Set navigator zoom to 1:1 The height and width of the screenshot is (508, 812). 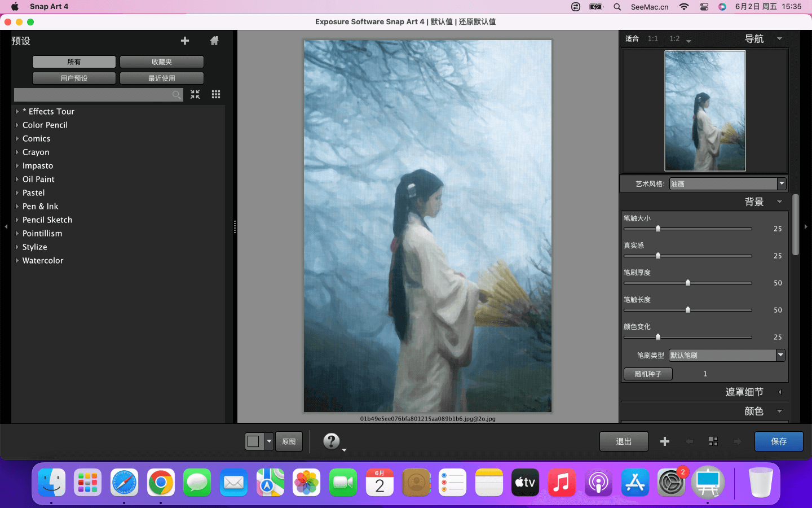tap(653, 39)
